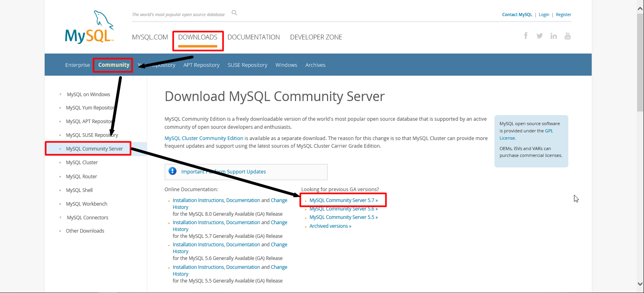Click the page scrollbar thumb
644x293 pixels.
pos(640,62)
